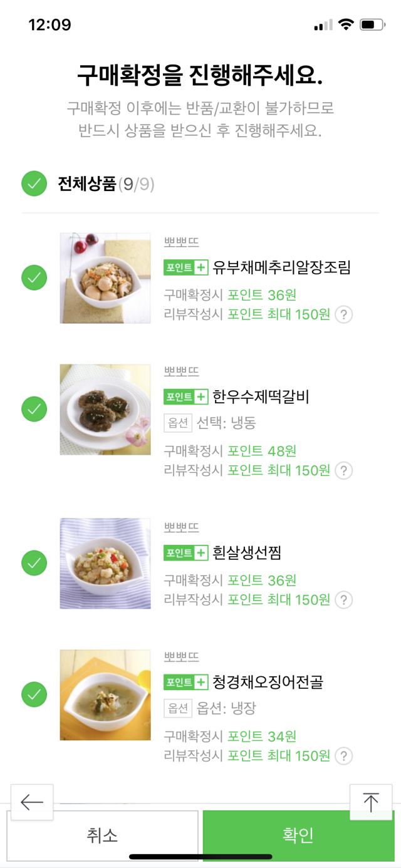
Task: Toggle the 전체상품 select-all checkbox
Action: tap(34, 184)
